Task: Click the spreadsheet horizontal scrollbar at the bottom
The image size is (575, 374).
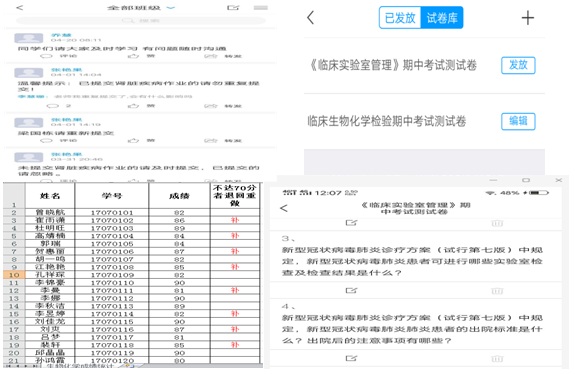Action: click(202, 366)
